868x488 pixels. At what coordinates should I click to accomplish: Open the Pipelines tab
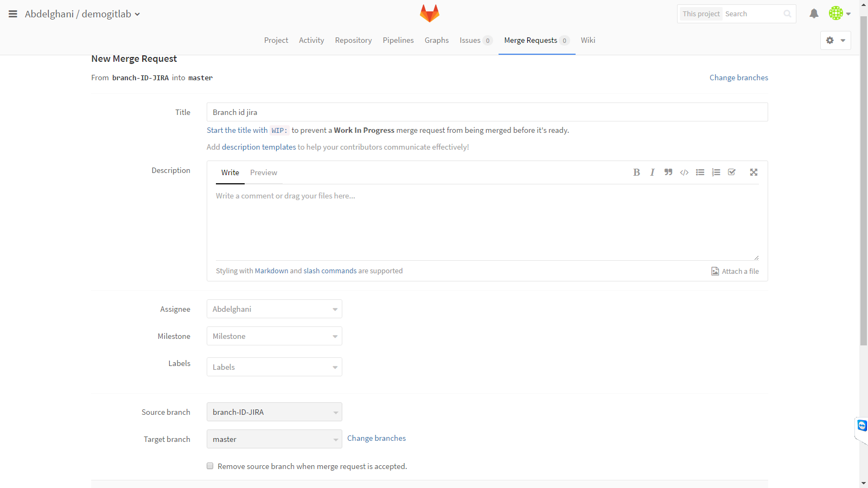click(x=398, y=40)
